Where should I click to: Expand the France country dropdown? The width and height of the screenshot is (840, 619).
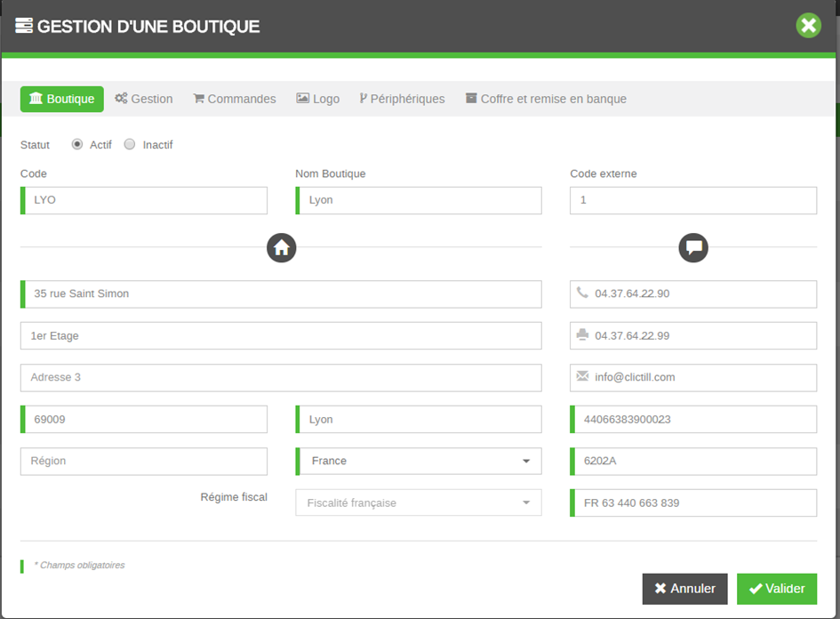tap(419, 461)
